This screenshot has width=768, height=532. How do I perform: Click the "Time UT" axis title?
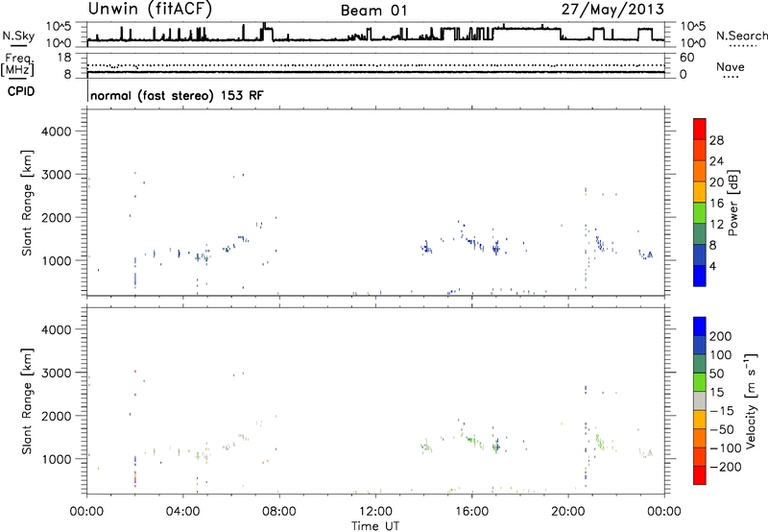click(375, 526)
